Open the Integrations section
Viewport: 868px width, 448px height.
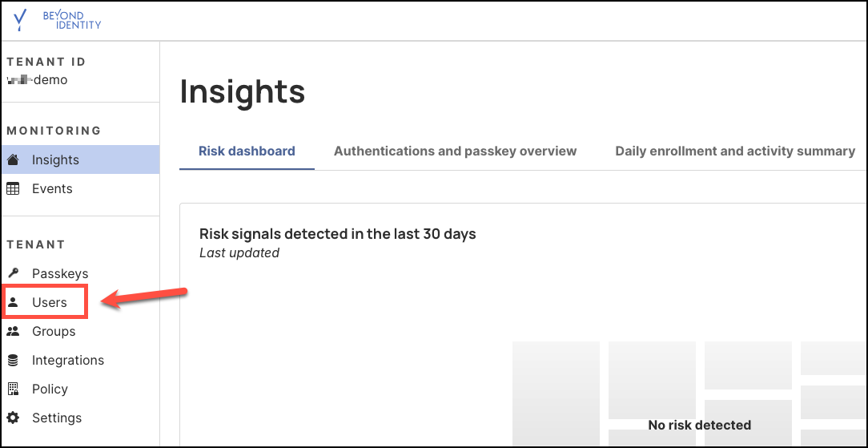click(x=68, y=360)
